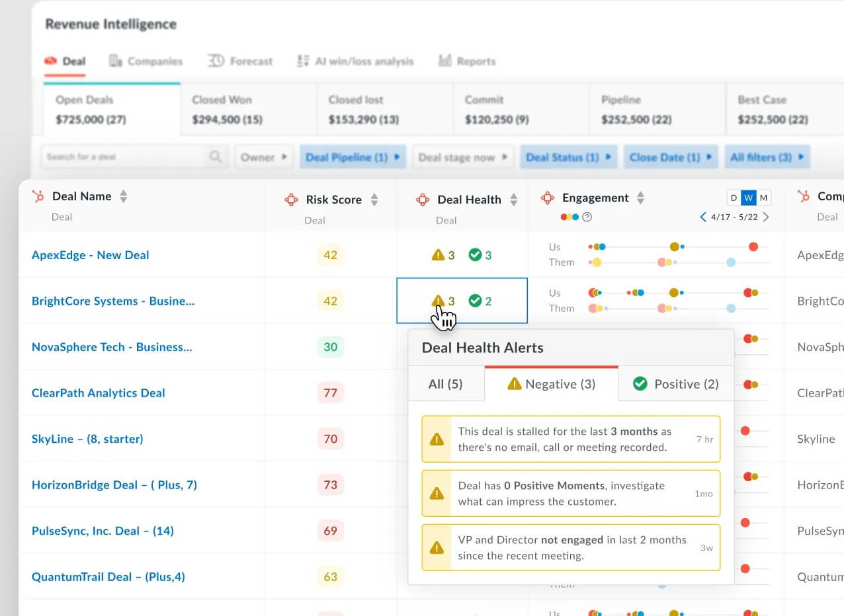Switch engagement view to M (month)
The width and height of the screenshot is (844, 616).
pyautogui.click(x=764, y=198)
